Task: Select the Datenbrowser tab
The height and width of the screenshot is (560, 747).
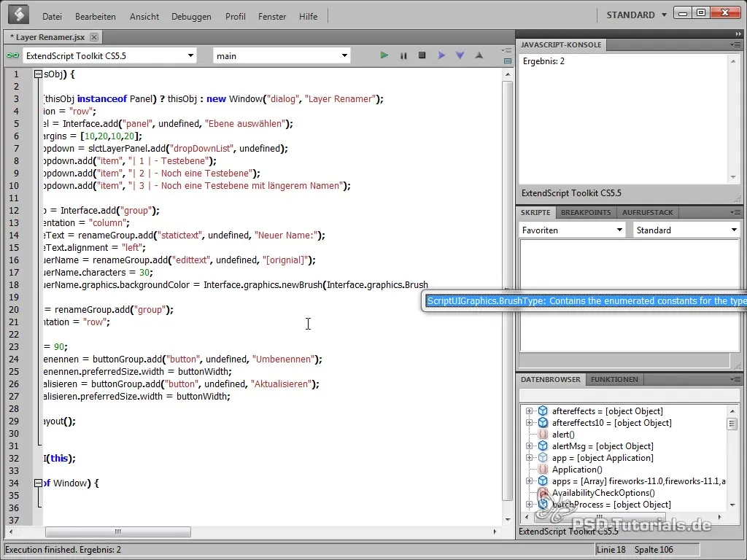Action: point(551,379)
